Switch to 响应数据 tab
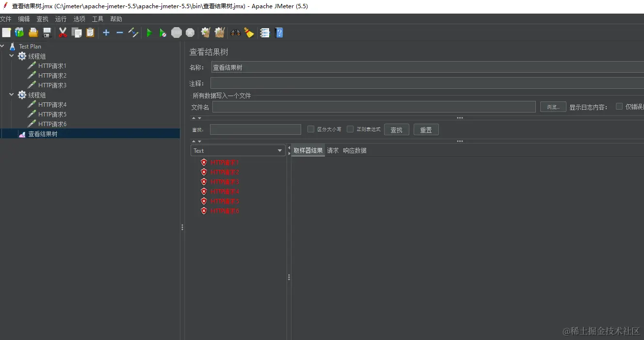The width and height of the screenshot is (644, 340). click(x=354, y=150)
